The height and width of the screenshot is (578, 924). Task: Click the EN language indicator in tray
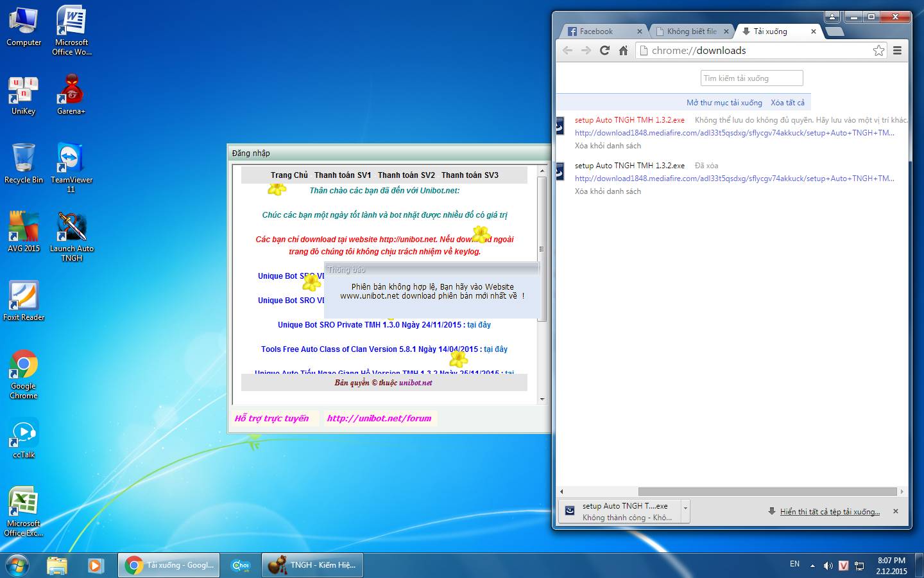tap(794, 564)
